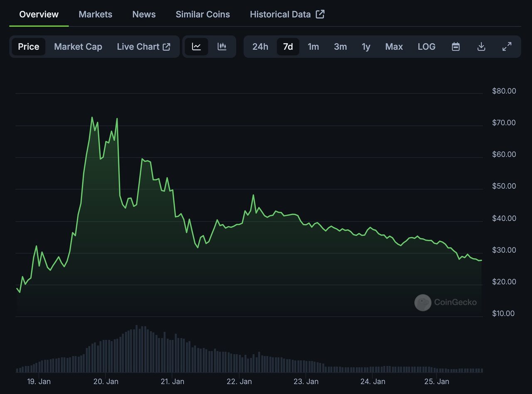Set time range to Max
Screen dimensions: 532x394
tap(394, 46)
